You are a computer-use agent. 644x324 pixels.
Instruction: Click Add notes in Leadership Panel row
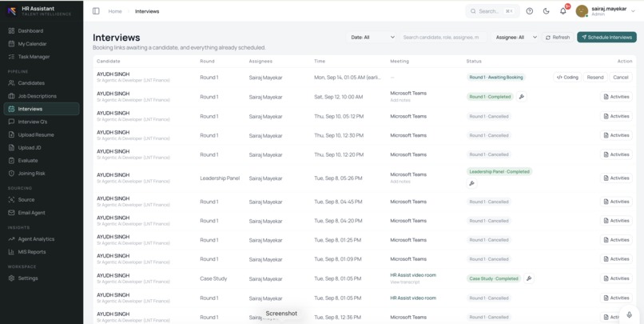click(400, 182)
